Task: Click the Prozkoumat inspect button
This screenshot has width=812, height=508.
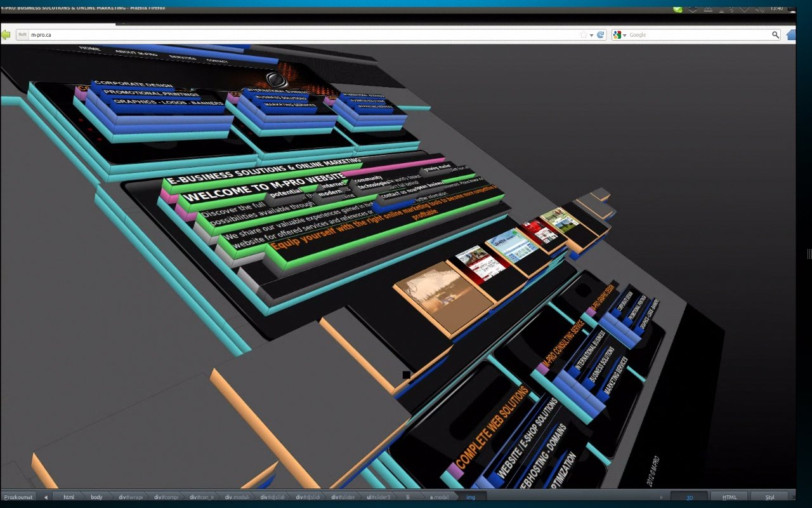Action: [18, 497]
